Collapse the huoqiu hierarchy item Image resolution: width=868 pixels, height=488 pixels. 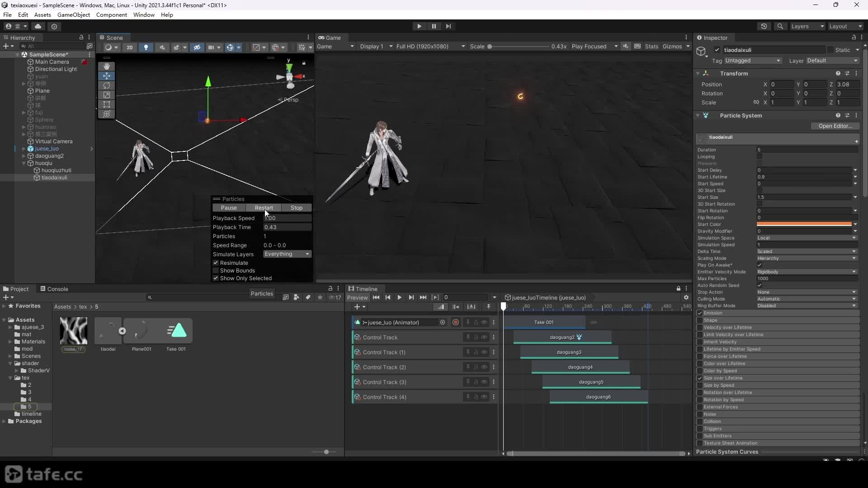pos(24,163)
